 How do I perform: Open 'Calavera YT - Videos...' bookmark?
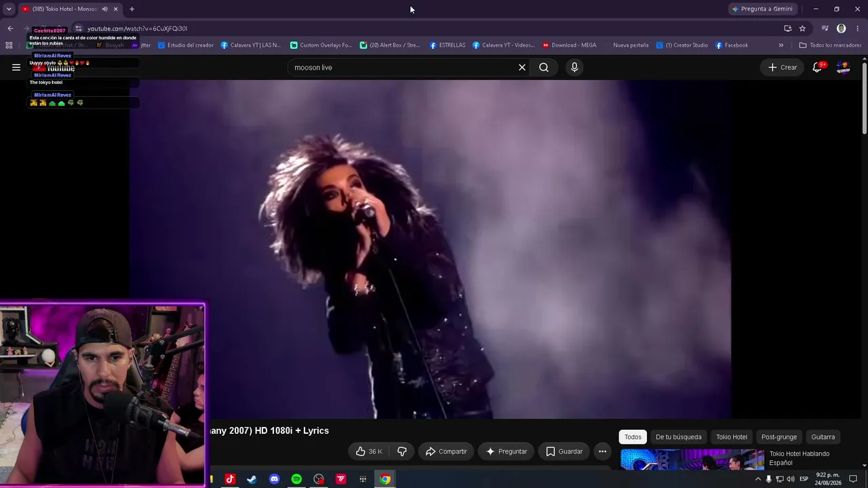(503, 45)
